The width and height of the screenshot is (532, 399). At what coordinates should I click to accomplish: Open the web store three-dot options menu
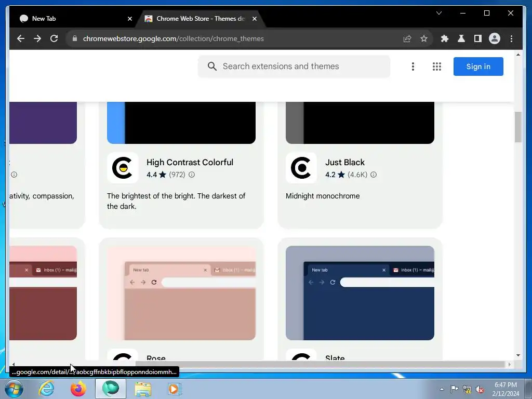[x=413, y=66]
